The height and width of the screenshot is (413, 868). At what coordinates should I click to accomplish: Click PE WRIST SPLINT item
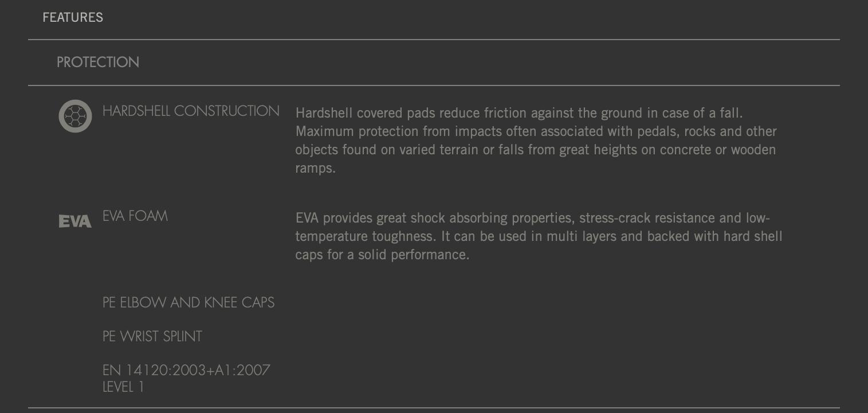152,336
